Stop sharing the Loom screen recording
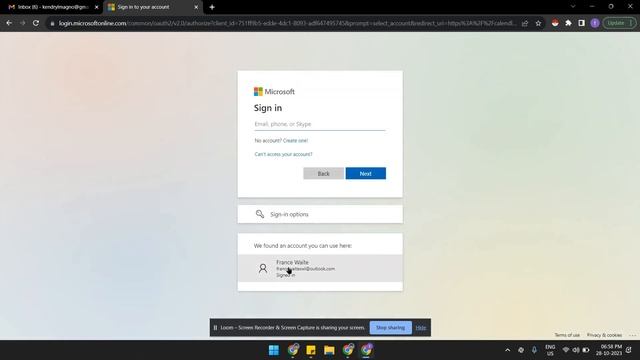640x360 pixels. (391, 327)
